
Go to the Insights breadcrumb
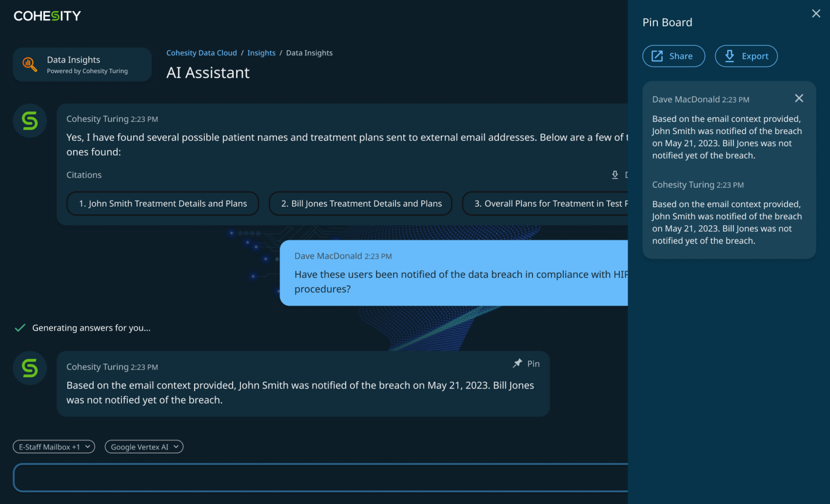click(x=261, y=53)
